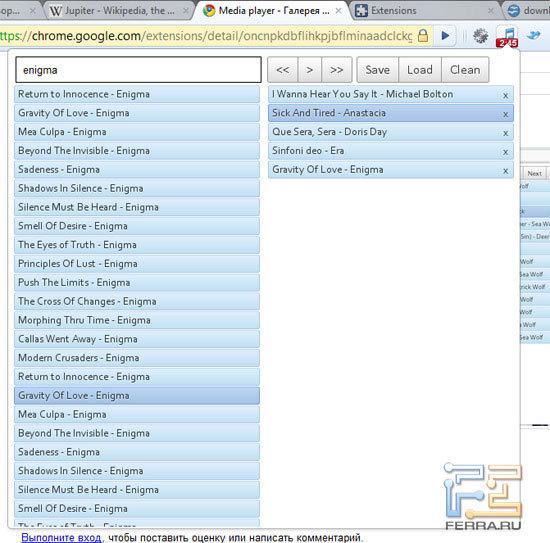Close the Jupiter Wikipedia tab
This screenshot has height=543, width=550.
[186, 11]
